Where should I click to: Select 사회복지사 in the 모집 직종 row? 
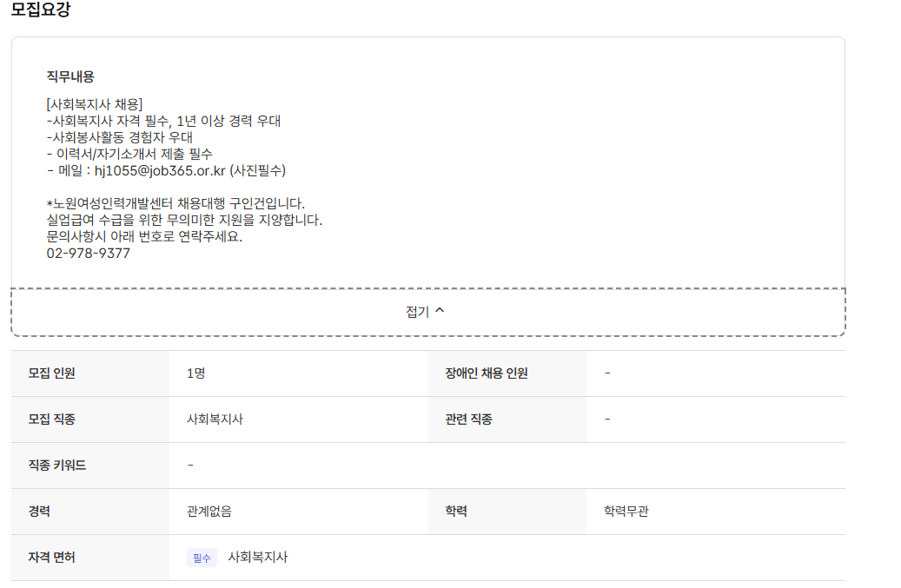click(x=214, y=419)
